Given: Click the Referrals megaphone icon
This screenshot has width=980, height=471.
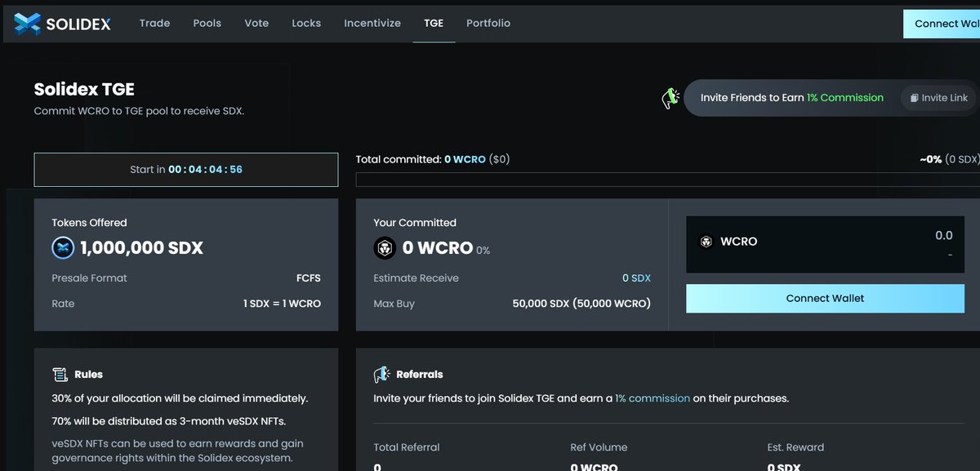Looking at the screenshot, I should (x=381, y=374).
